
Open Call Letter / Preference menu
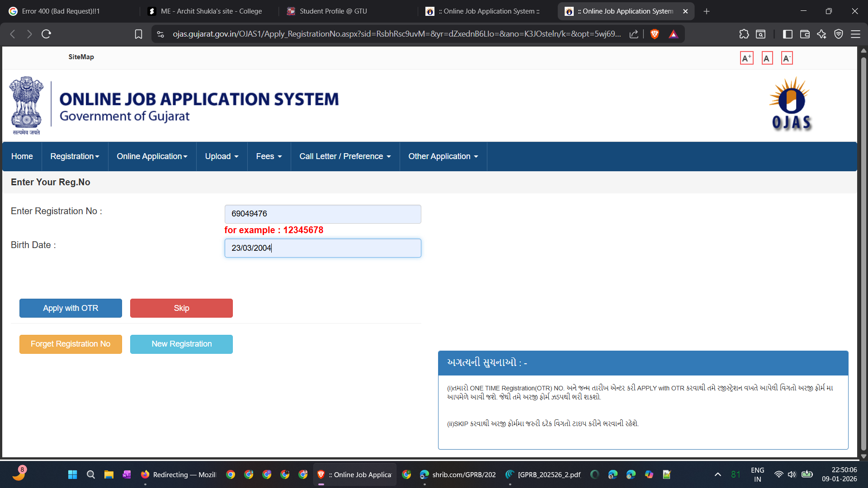point(345,156)
